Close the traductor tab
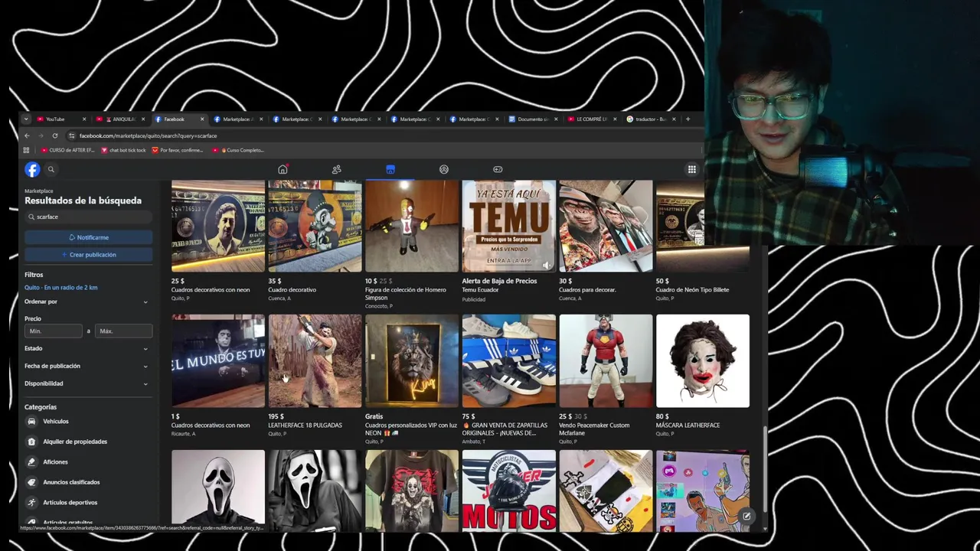 674,119
